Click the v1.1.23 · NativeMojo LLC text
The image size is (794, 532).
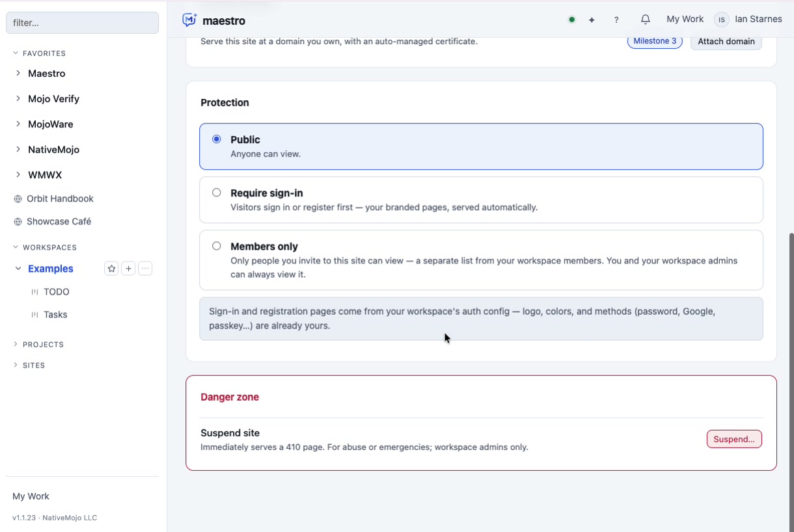(x=55, y=518)
